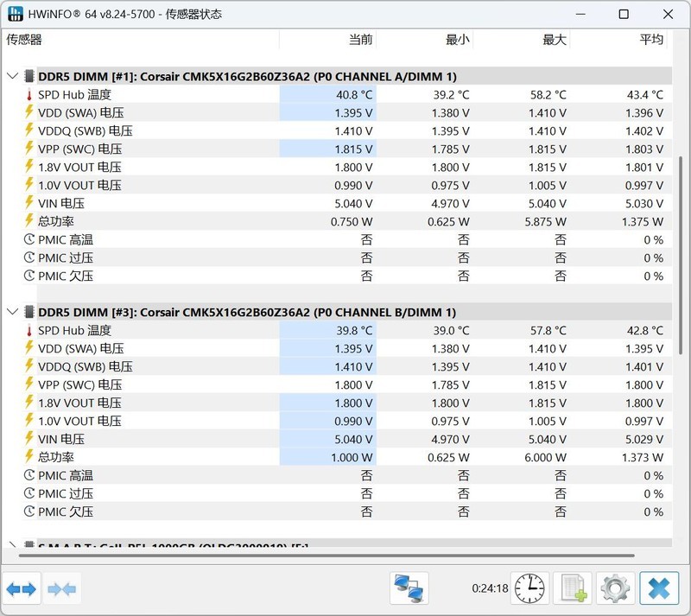The height and width of the screenshot is (616, 691).
Task: Click the SPD Hub thermometer icon of DIMM #1
Action: [x=29, y=95]
